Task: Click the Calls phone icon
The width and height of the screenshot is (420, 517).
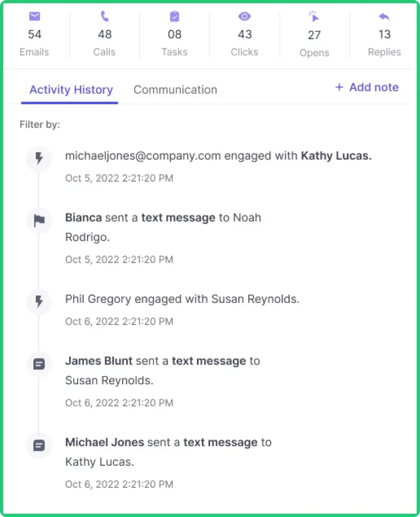Action: coord(104,17)
